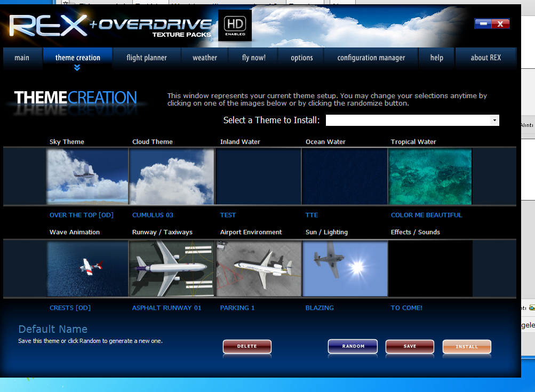Open the main tab
The height and width of the screenshot is (392, 535).
22,58
